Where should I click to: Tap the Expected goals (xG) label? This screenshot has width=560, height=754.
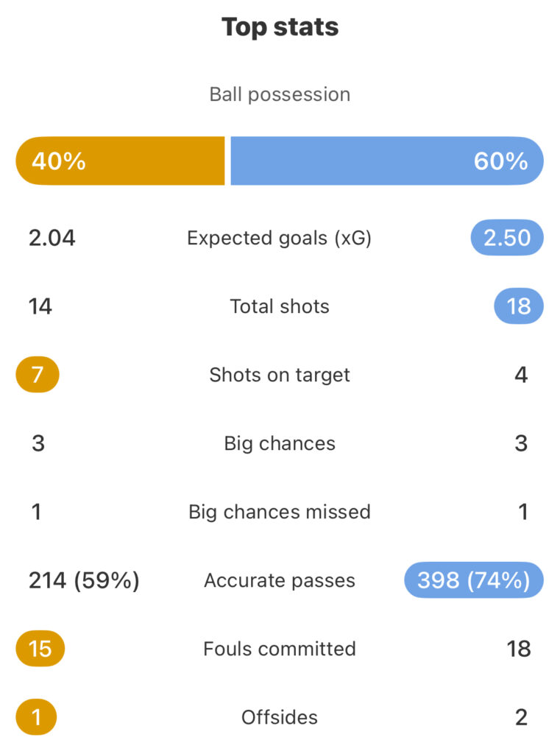pos(280,238)
